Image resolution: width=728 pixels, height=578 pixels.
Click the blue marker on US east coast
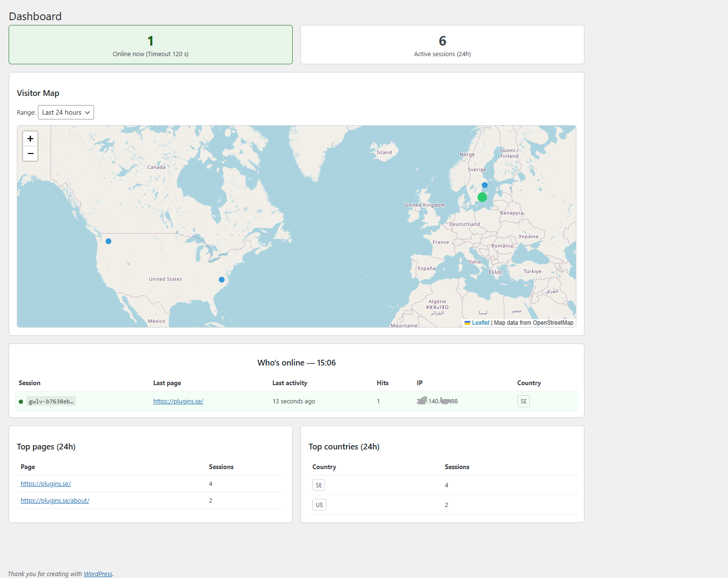[x=222, y=280]
